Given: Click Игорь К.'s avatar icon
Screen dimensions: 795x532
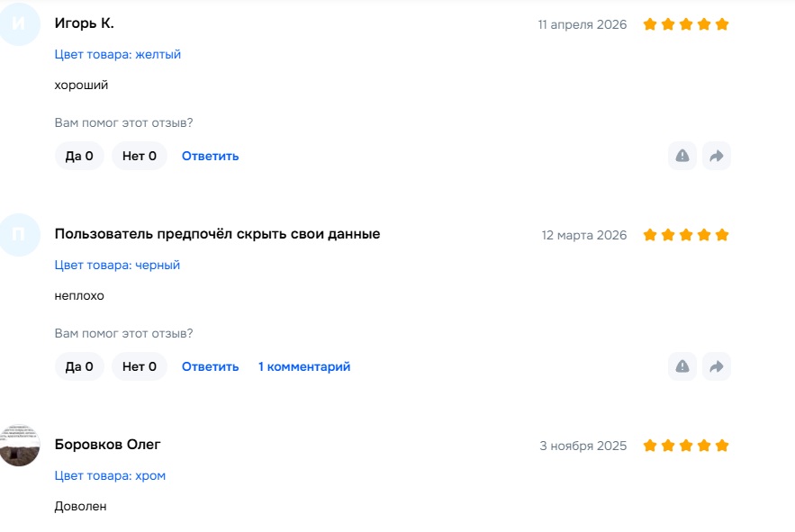Looking at the screenshot, I should [x=20, y=24].
